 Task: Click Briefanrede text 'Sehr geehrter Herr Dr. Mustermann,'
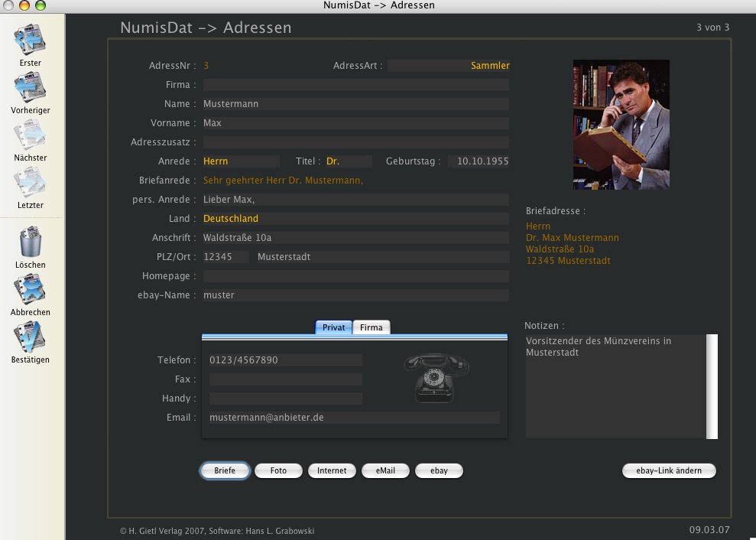pos(283,181)
